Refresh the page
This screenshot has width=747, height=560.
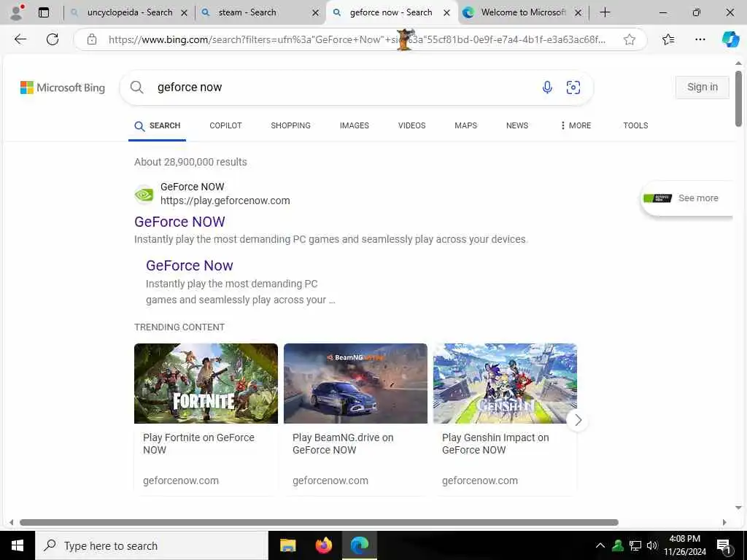[53, 39]
